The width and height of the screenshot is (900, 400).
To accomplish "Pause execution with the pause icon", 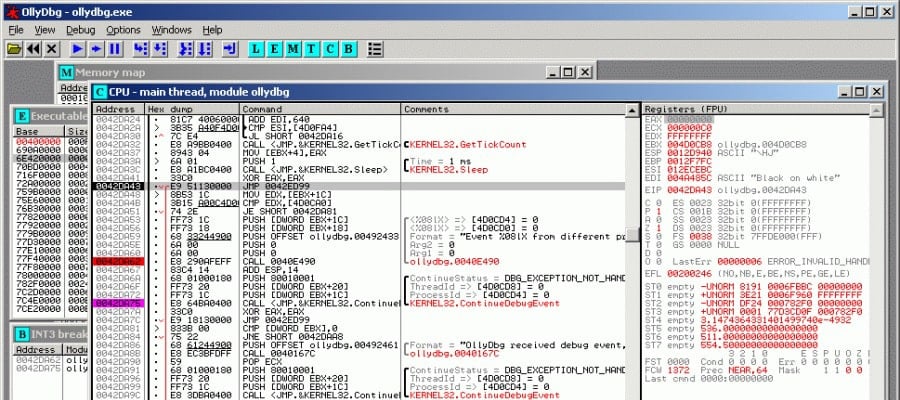I will pyautogui.click(x=115, y=49).
